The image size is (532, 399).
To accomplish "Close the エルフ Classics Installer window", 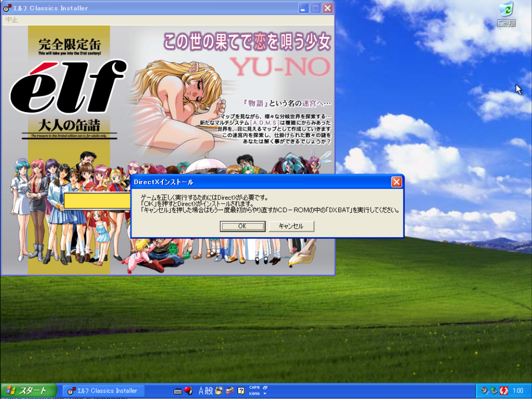I will point(327,8).
